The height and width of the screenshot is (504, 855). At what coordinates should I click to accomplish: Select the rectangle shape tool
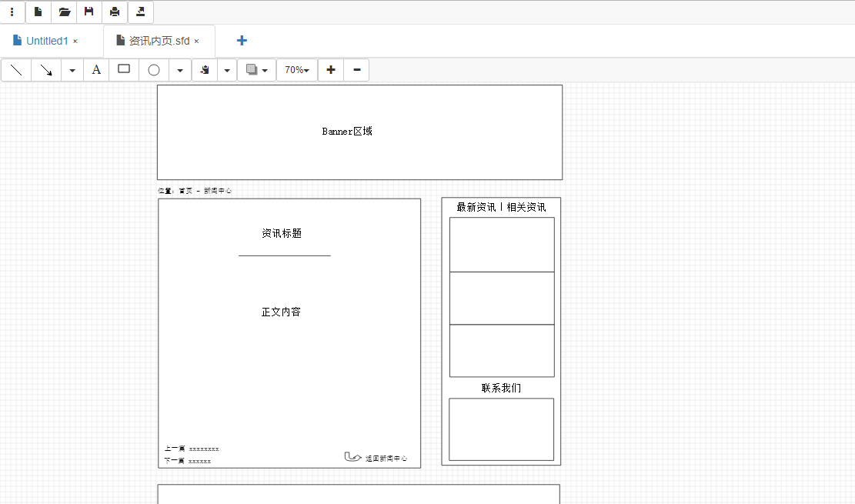pyautogui.click(x=124, y=70)
